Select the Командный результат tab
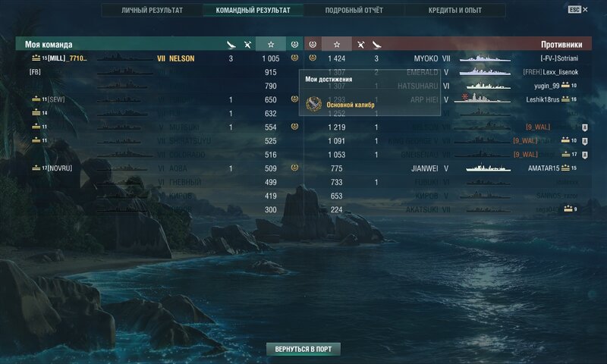Viewport: 607px width, 364px height. [253, 11]
